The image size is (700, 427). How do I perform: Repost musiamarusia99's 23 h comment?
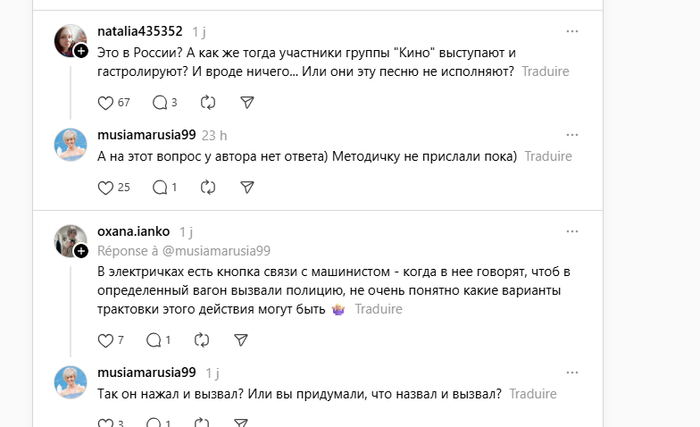pos(208,187)
